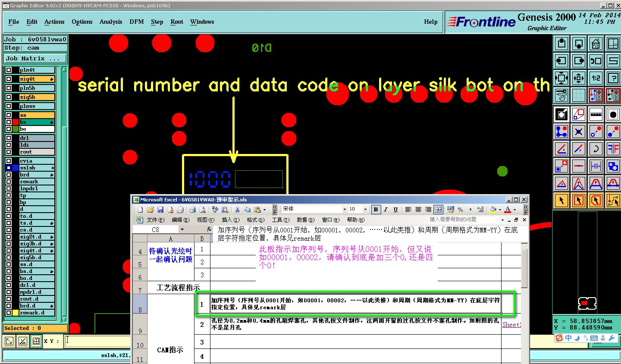Click the home view icon
Image resolution: width=621 pixels, height=364 pixels.
point(596,44)
